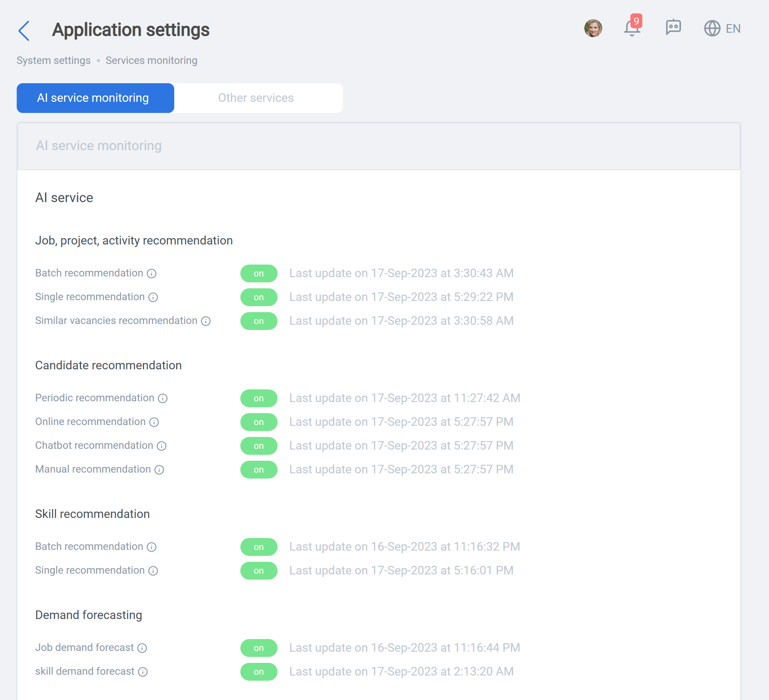This screenshot has height=700, width=769.
Task: Click Demand forecasting heading
Action: coord(88,615)
